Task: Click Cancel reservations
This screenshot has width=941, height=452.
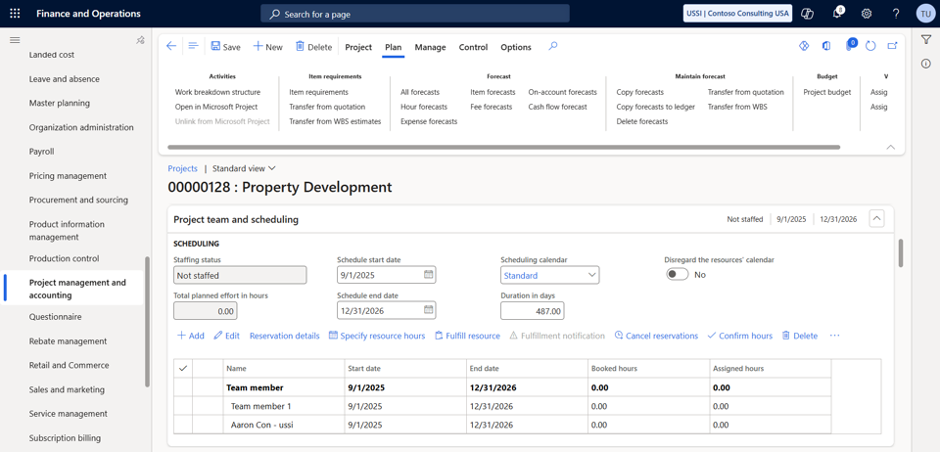Action: [x=657, y=336]
